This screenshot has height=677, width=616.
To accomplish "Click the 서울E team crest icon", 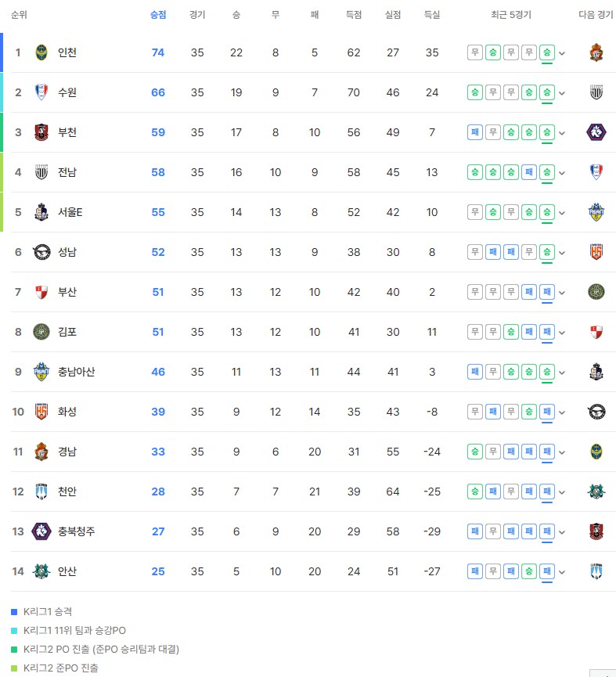I will pos(41,212).
